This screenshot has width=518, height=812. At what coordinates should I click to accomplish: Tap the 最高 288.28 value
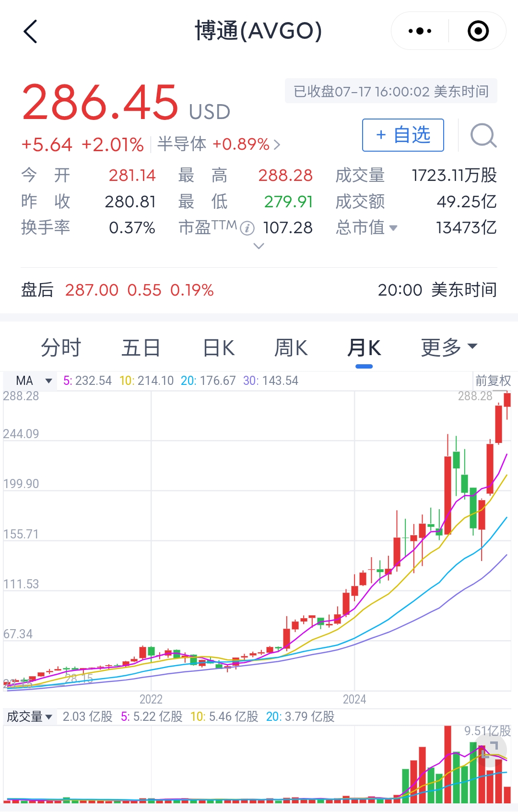tap(285, 176)
